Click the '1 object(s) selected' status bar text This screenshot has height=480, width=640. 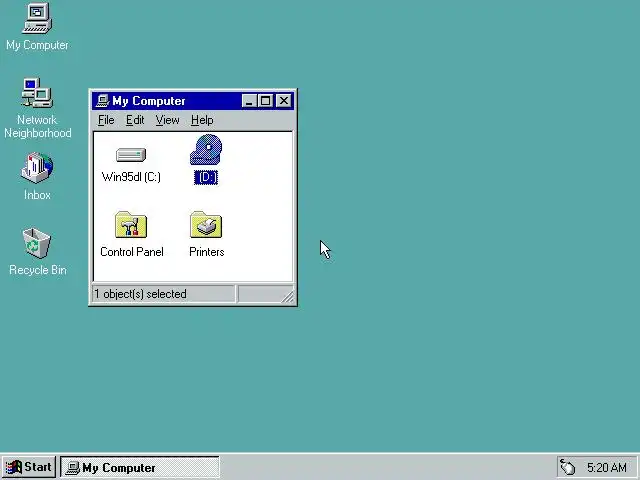[140, 294]
